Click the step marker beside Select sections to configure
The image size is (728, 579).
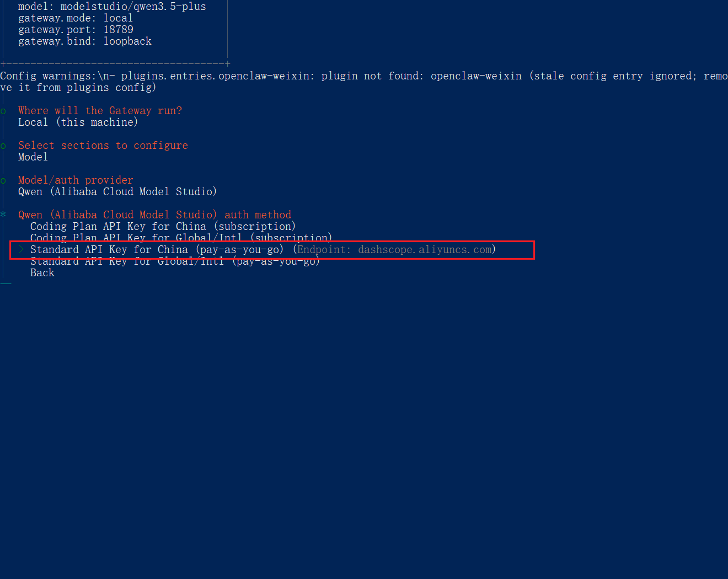point(3,146)
